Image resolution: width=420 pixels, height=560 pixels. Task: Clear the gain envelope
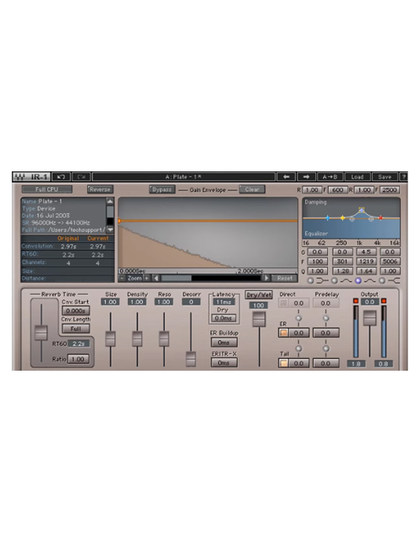pyautogui.click(x=252, y=190)
